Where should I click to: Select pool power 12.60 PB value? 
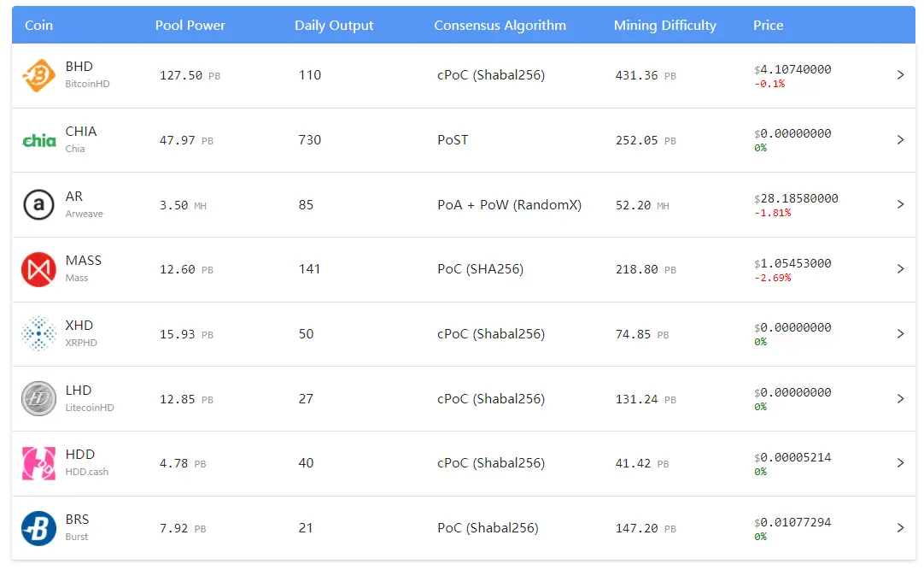tap(186, 270)
